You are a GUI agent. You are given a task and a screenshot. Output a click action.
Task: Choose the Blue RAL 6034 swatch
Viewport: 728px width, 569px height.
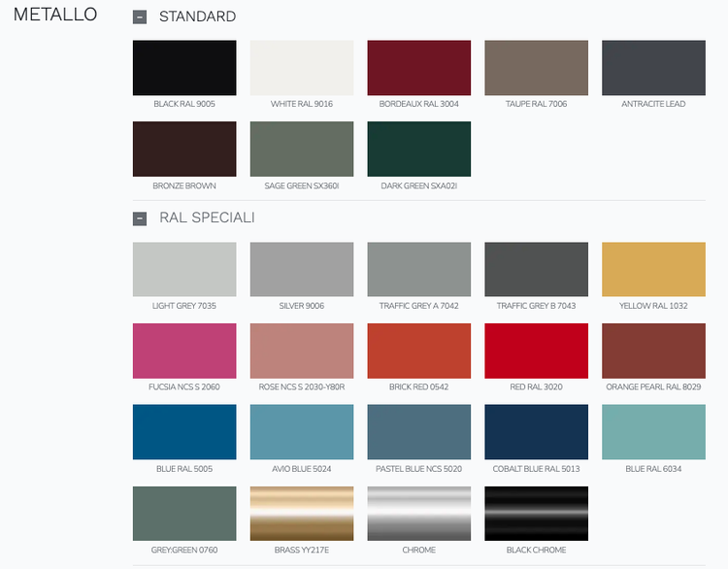tap(653, 432)
